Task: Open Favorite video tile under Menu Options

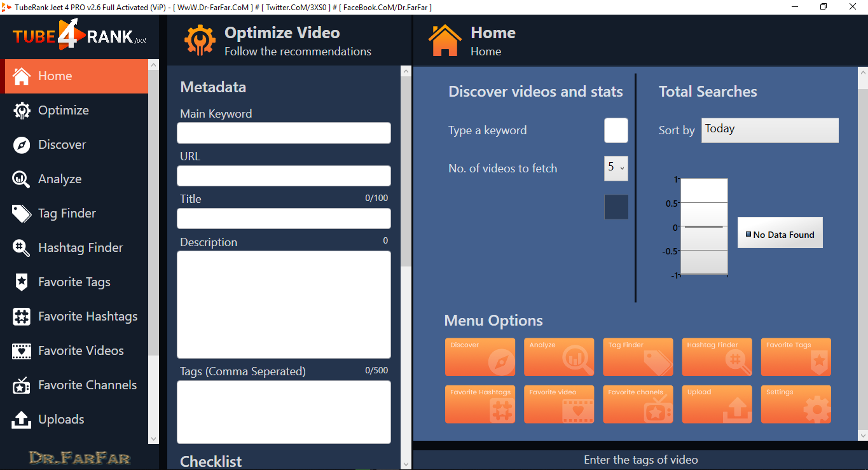Action: click(559, 404)
